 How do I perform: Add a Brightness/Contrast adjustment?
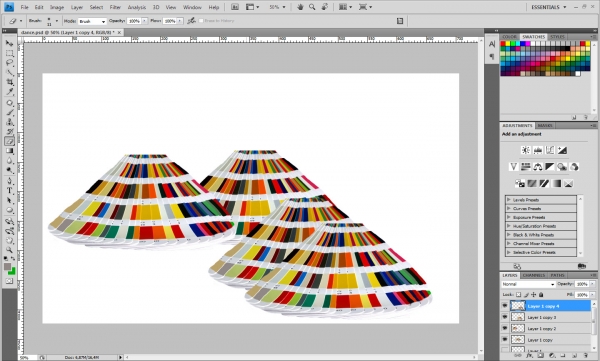(526, 150)
